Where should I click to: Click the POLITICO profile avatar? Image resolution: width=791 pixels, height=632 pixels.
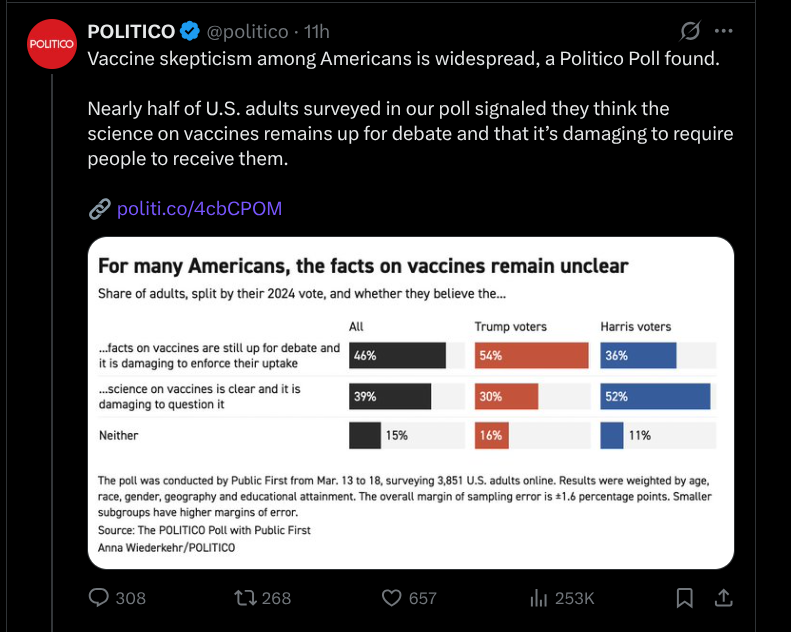51,45
